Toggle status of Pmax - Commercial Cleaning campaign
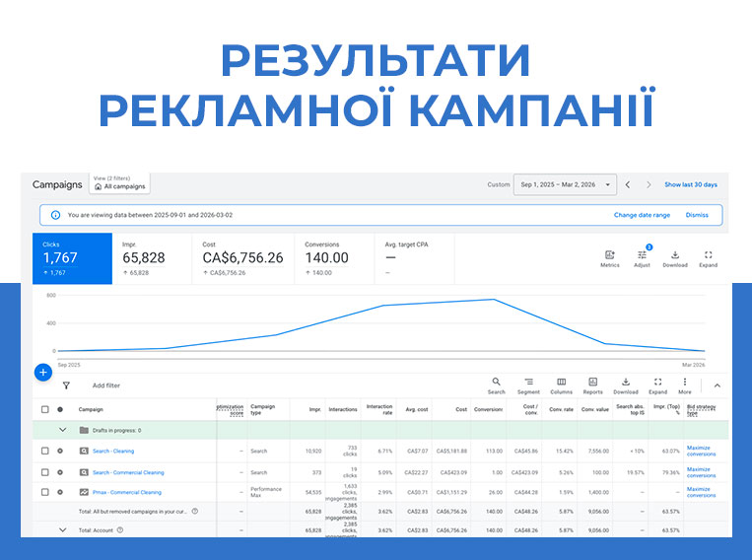 (60, 492)
